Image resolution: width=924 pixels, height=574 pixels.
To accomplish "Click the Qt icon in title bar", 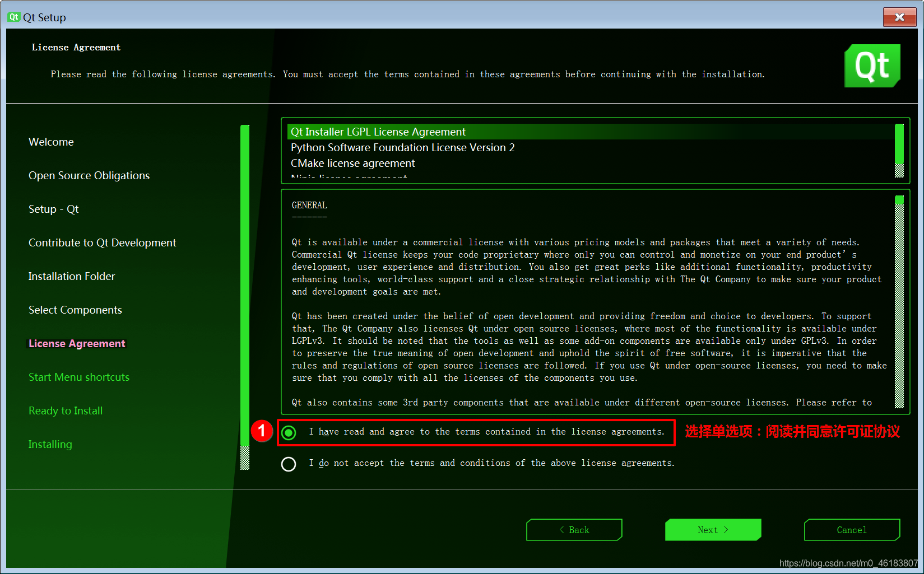I will tap(14, 17).
